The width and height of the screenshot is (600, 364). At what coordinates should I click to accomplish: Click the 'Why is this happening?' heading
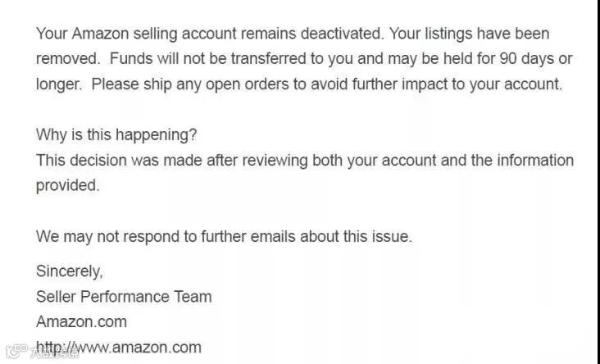[x=116, y=135]
